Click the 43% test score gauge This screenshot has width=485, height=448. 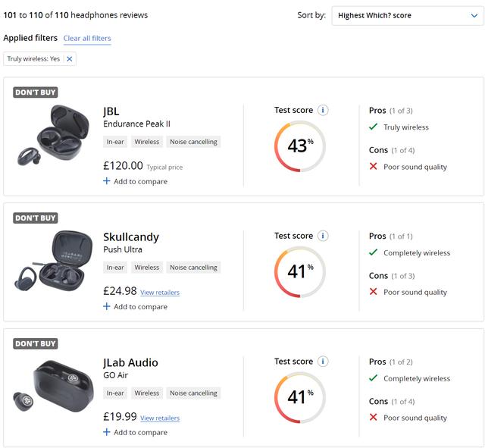300,146
